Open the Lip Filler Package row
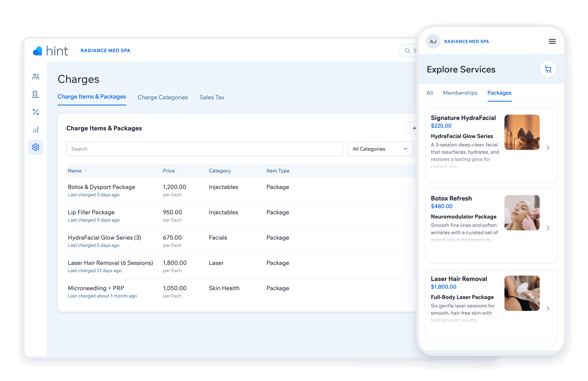The image size is (588, 381). pyautogui.click(x=241, y=216)
